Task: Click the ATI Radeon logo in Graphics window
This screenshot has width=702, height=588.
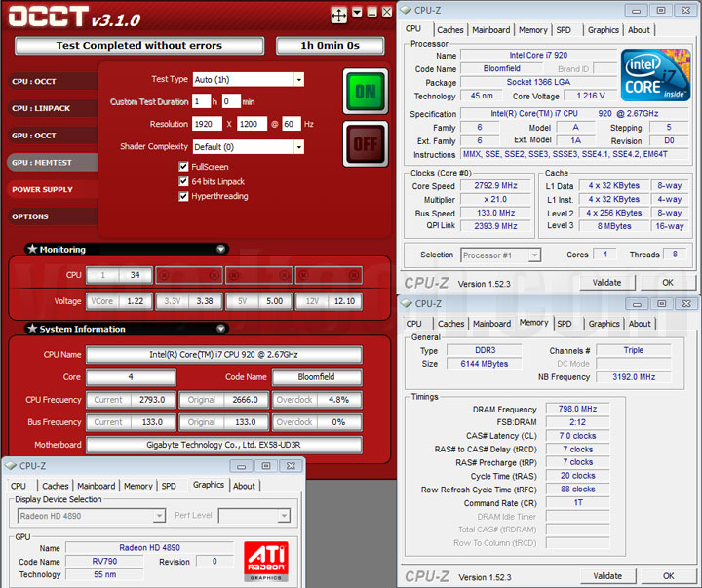Action: [266, 562]
